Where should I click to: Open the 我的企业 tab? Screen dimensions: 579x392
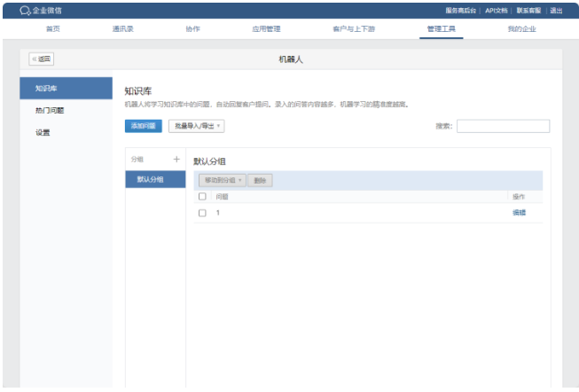[x=521, y=29]
